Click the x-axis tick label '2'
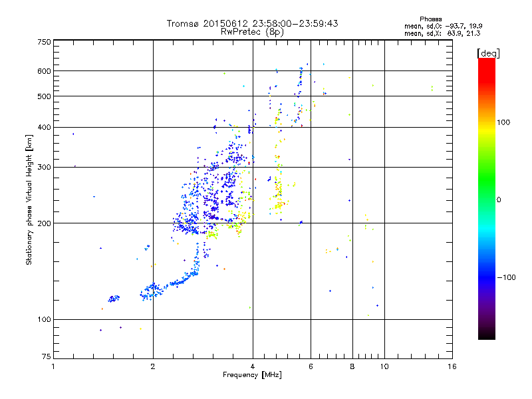Viewport: 532px width, 399px height. [153, 366]
